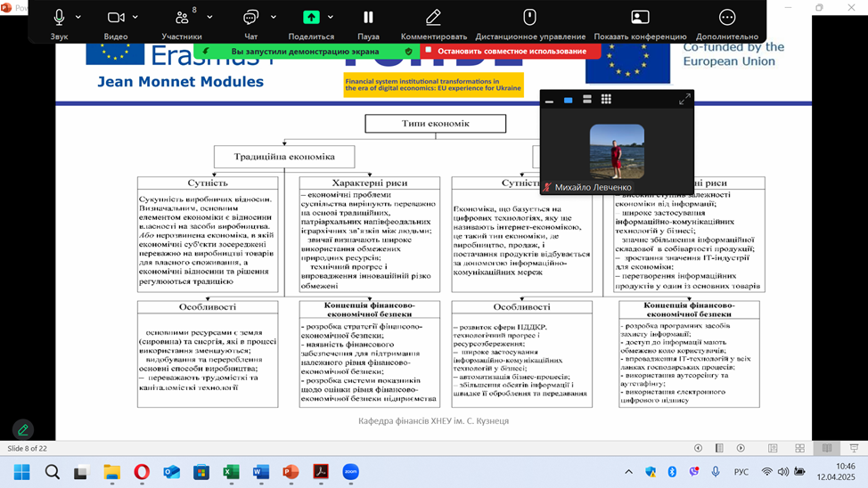Click the Slide 8 of 22 indicator

[27, 448]
